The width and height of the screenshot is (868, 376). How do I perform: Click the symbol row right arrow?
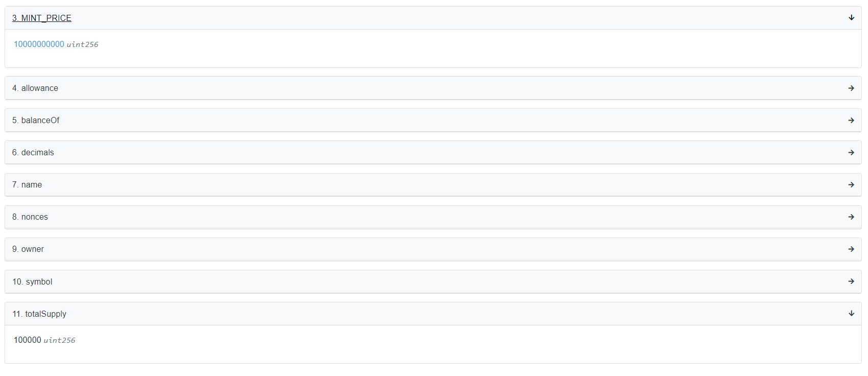pyautogui.click(x=851, y=281)
